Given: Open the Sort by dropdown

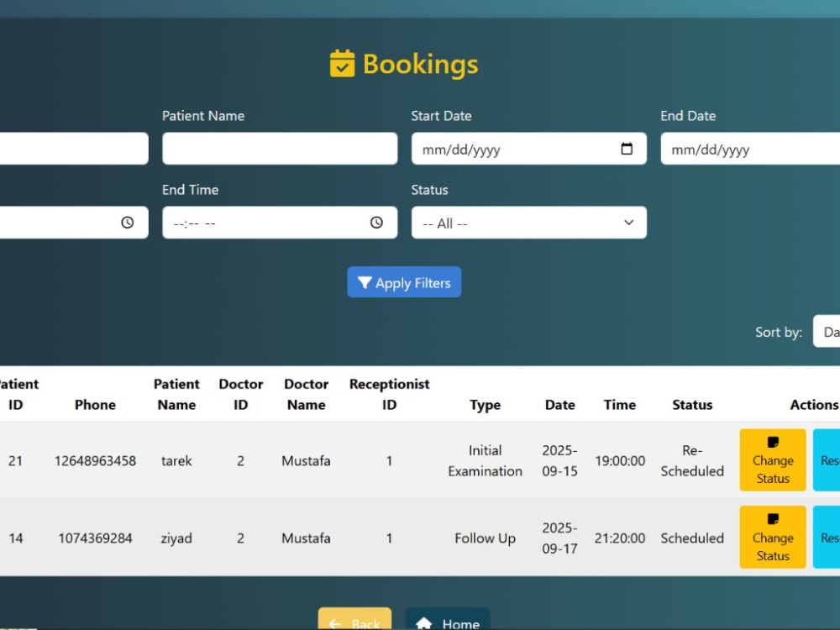Looking at the screenshot, I should coord(827,332).
